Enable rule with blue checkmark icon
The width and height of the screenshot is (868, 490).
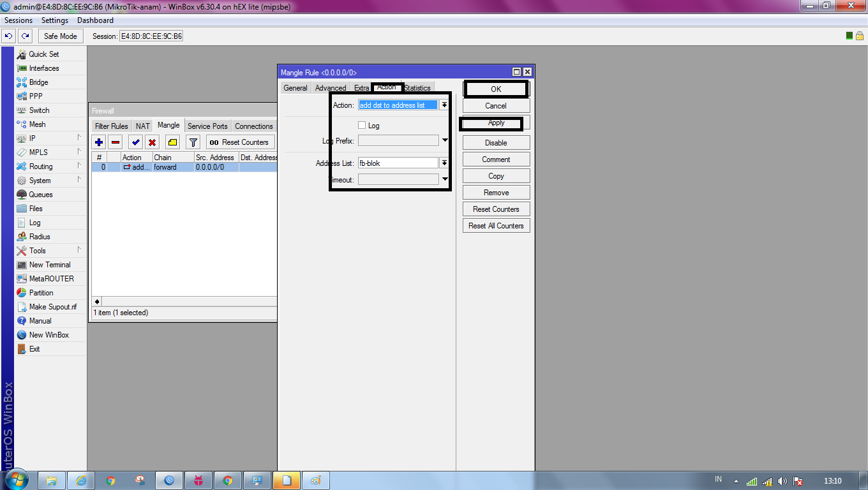pos(135,142)
